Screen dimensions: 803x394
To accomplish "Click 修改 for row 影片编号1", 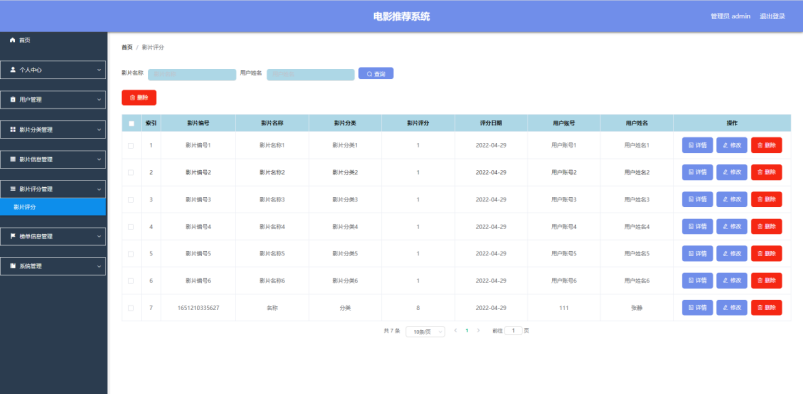I will point(732,145).
